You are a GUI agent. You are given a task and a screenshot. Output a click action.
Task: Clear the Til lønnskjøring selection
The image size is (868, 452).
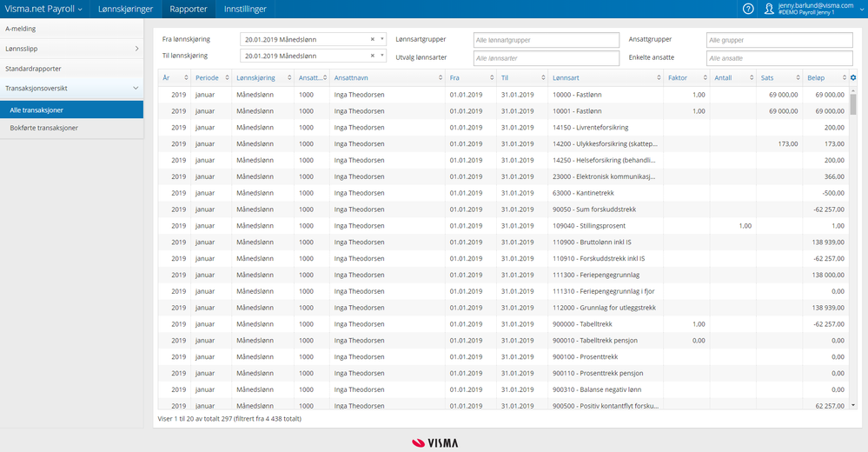373,56
